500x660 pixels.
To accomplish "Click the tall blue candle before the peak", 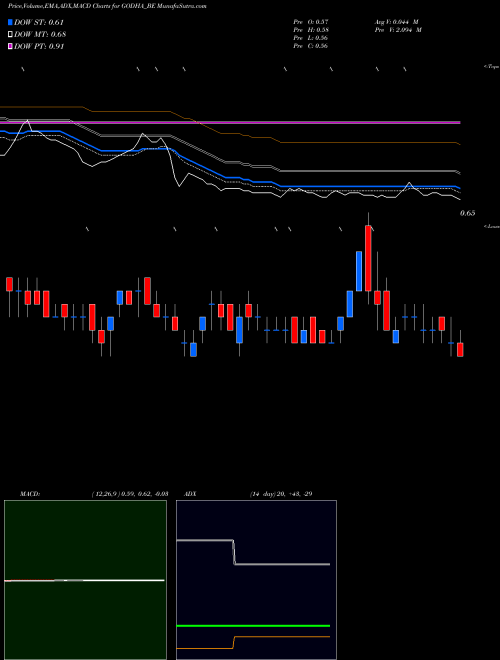I will pyautogui.click(x=359, y=271).
